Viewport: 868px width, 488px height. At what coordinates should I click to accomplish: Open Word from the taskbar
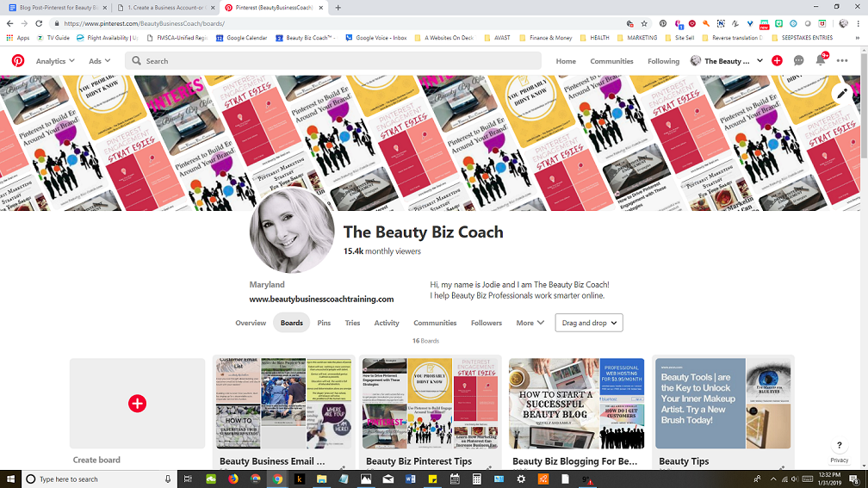[410, 479]
